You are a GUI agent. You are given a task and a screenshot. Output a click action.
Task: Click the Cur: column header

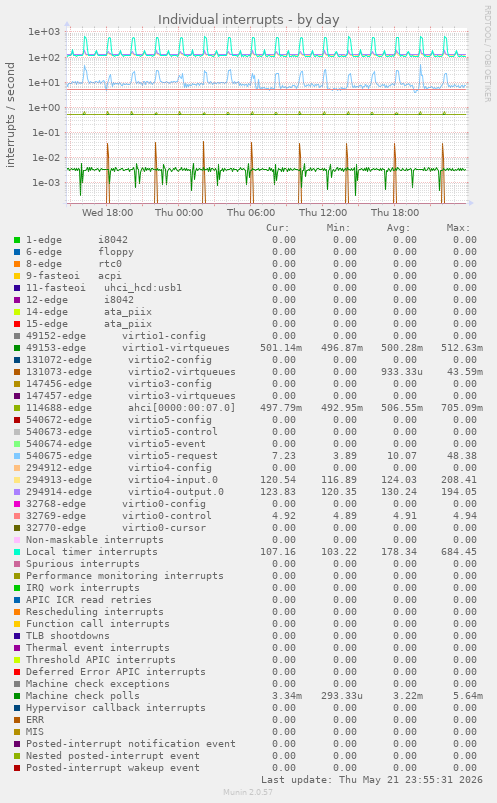[277, 228]
